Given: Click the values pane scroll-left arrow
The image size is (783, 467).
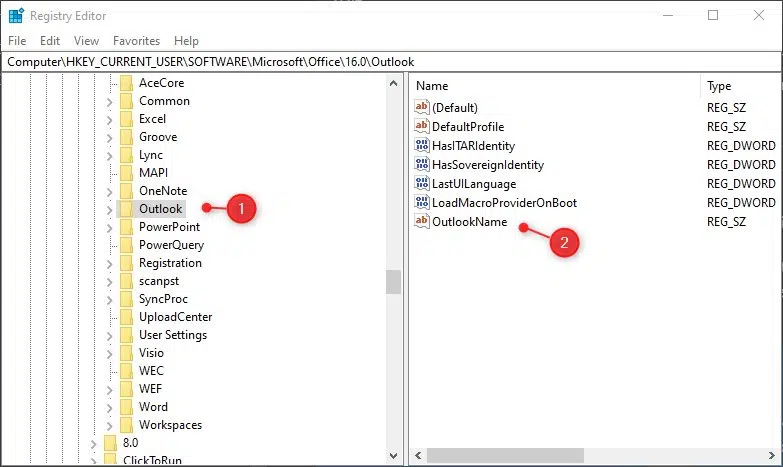Looking at the screenshot, I should [418, 455].
